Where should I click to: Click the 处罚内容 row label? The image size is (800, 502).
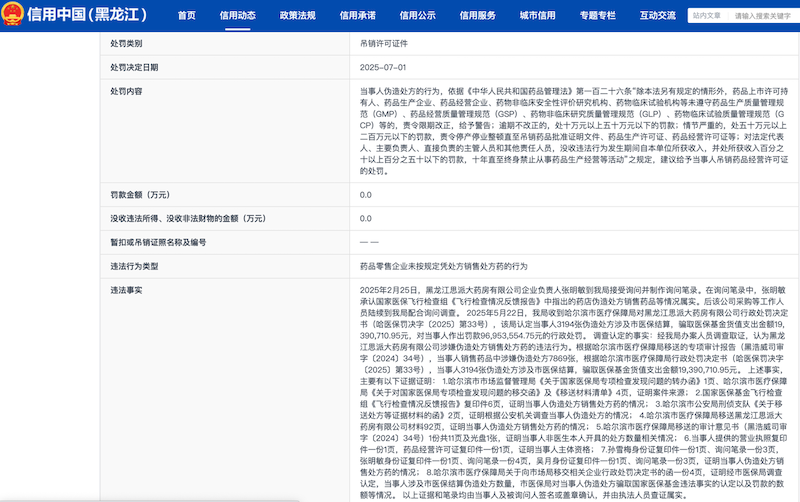click(126, 91)
